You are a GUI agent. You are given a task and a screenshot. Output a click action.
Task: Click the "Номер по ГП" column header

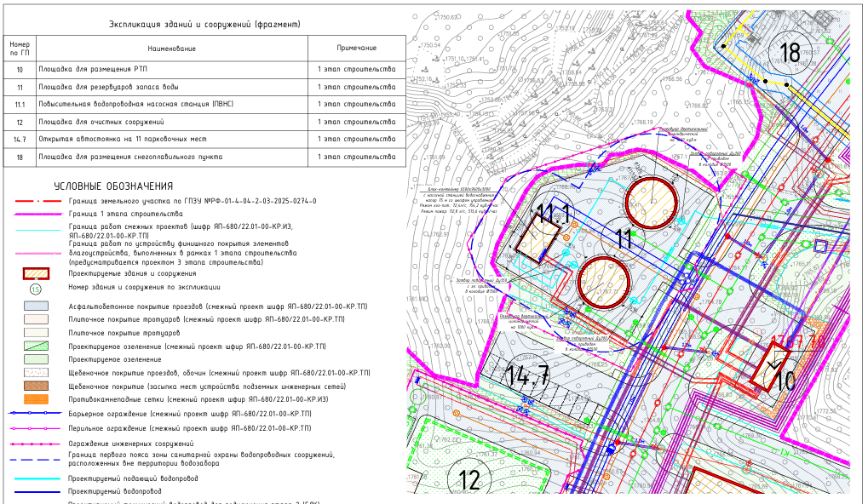20,49
